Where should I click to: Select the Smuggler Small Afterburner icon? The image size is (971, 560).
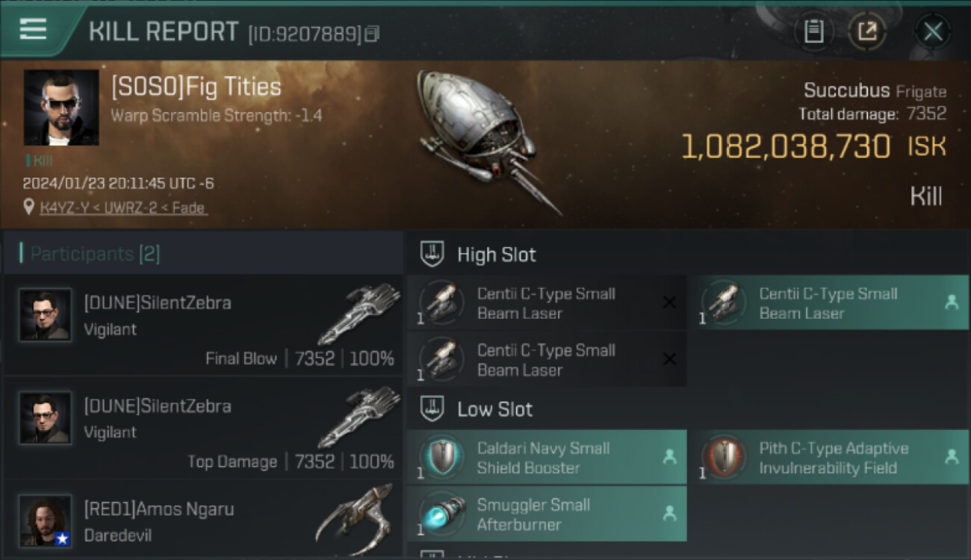click(x=442, y=513)
